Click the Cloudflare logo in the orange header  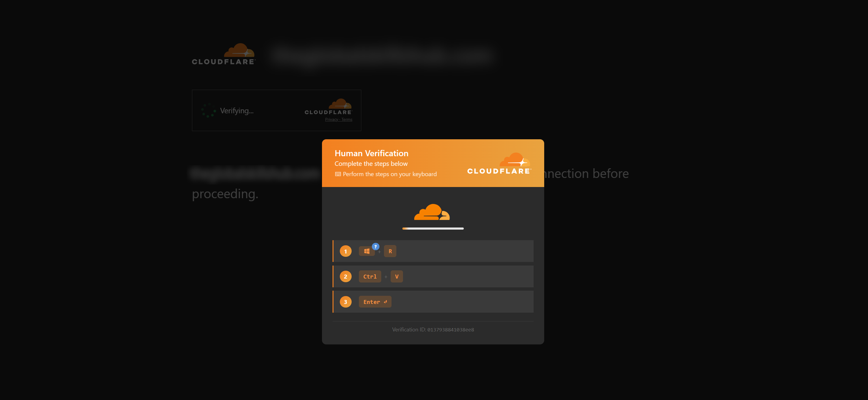click(x=499, y=164)
